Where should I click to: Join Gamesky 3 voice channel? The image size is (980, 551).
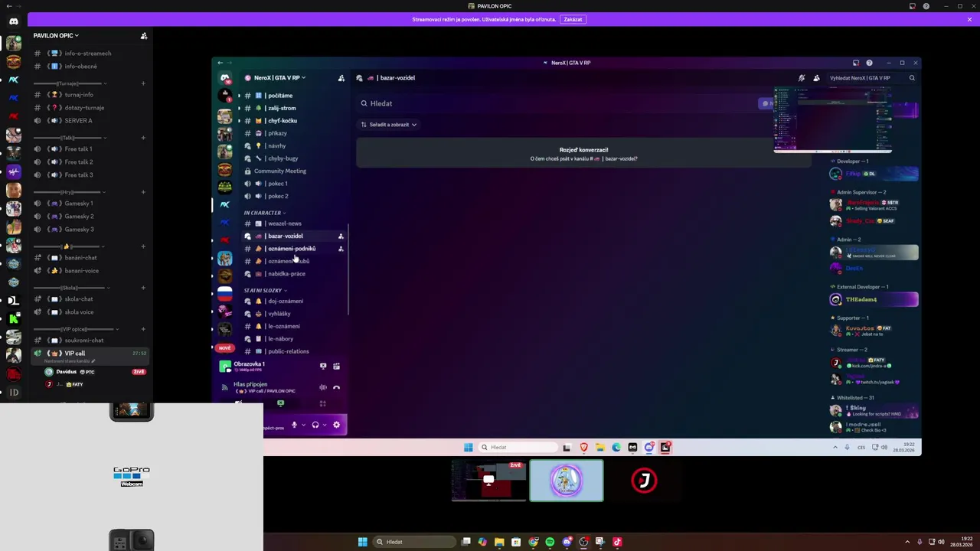[90, 230]
